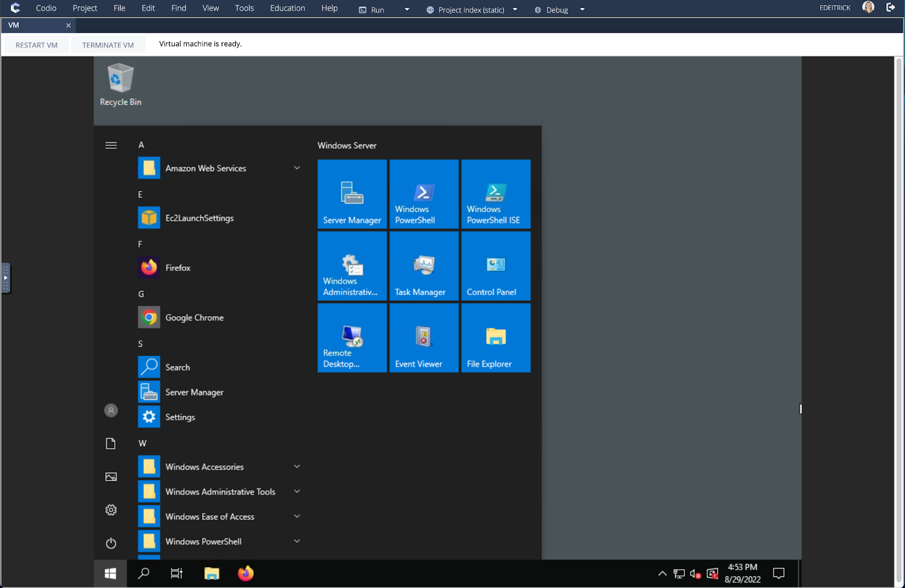
Task: Launch the Task Manager tile
Action: coord(424,266)
